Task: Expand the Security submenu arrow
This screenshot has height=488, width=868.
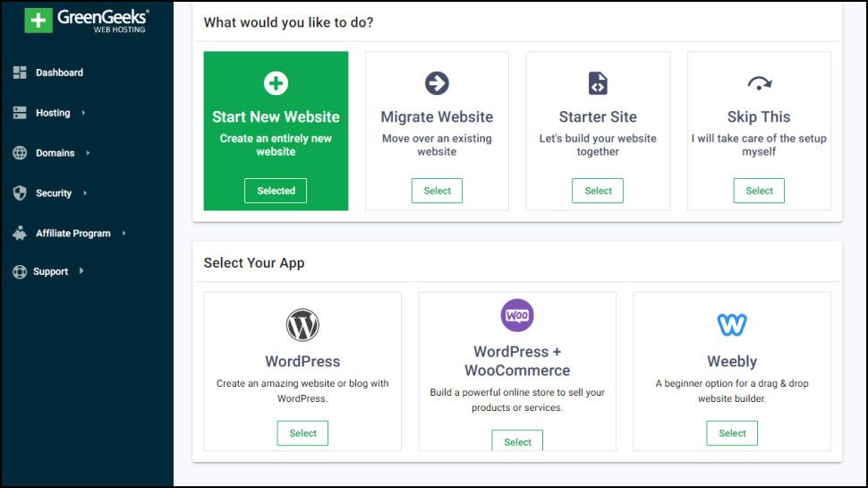Action: pos(84,193)
